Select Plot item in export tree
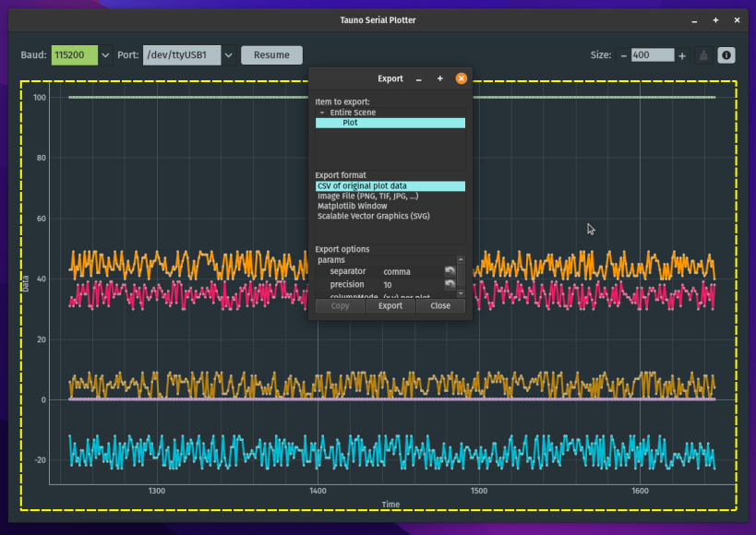Viewport: 756px width, 535px height. pos(351,123)
